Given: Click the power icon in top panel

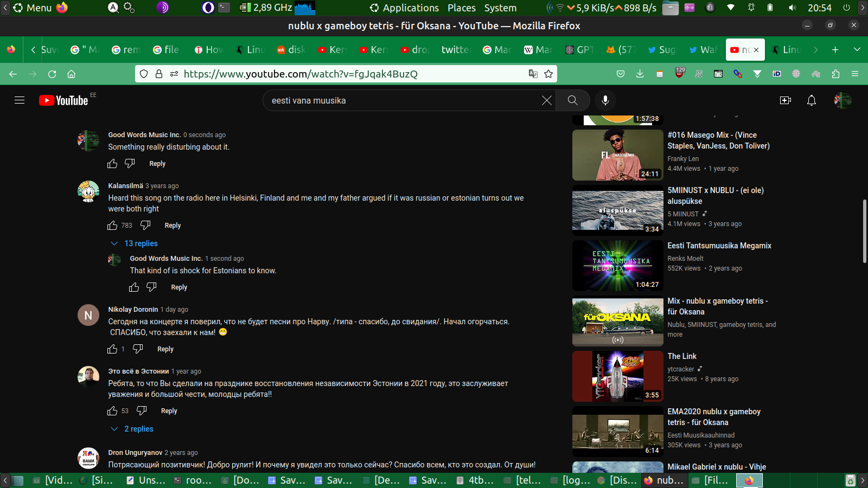Looking at the screenshot, I should pos(846,8).
